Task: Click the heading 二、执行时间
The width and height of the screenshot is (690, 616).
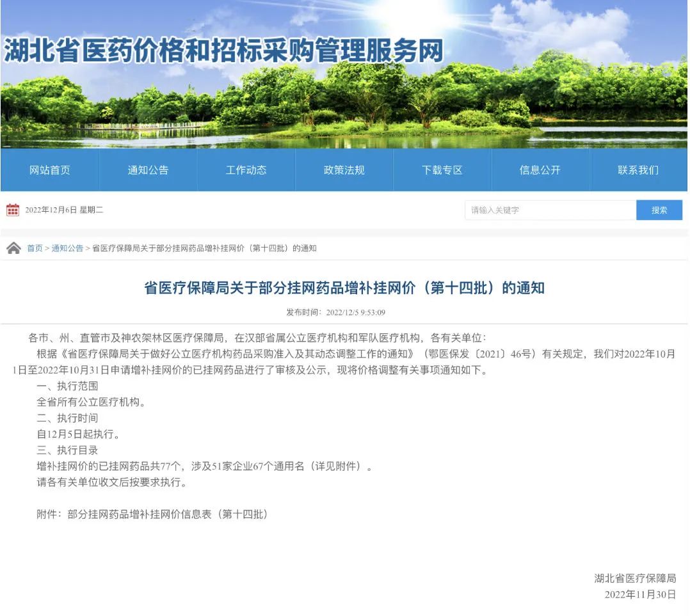Action: point(67,418)
